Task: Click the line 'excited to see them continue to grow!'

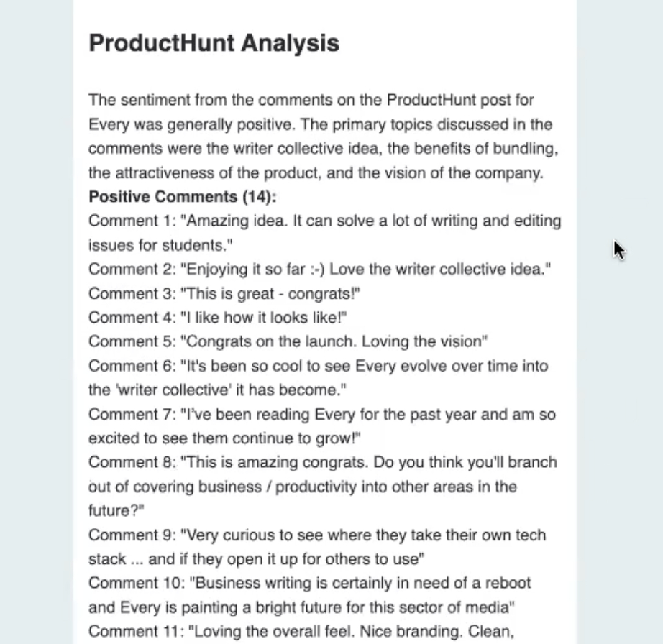Action: 224,438
